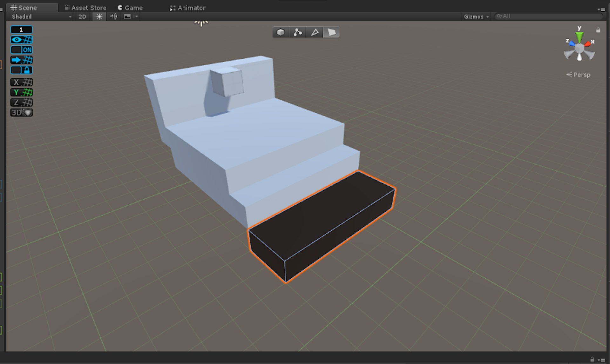The width and height of the screenshot is (610, 364).
Task: Switch to the Asset Store tab
Action: [x=85, y=8]
